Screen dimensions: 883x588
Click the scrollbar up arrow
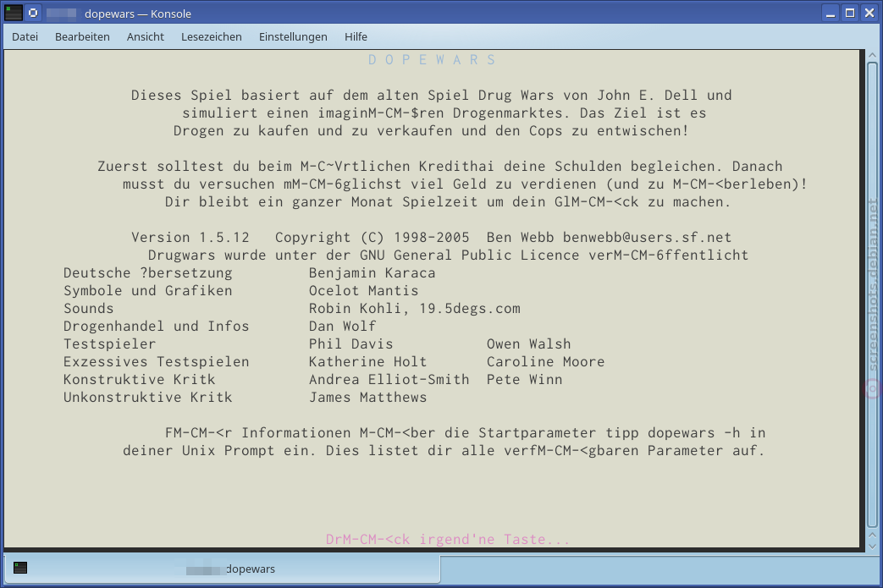click(872, 55)
